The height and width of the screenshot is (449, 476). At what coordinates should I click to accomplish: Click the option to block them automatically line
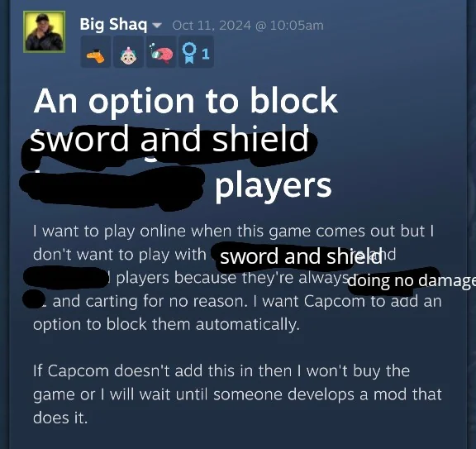point(166,324)
